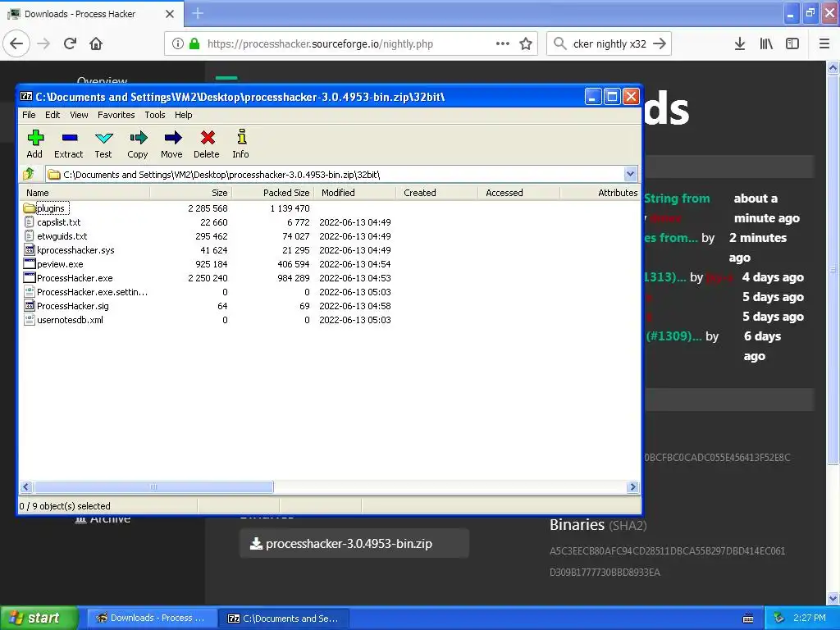The image size is (840, 630).
Task: Bookmark this page with star icon
Action: tap(526, 44)
